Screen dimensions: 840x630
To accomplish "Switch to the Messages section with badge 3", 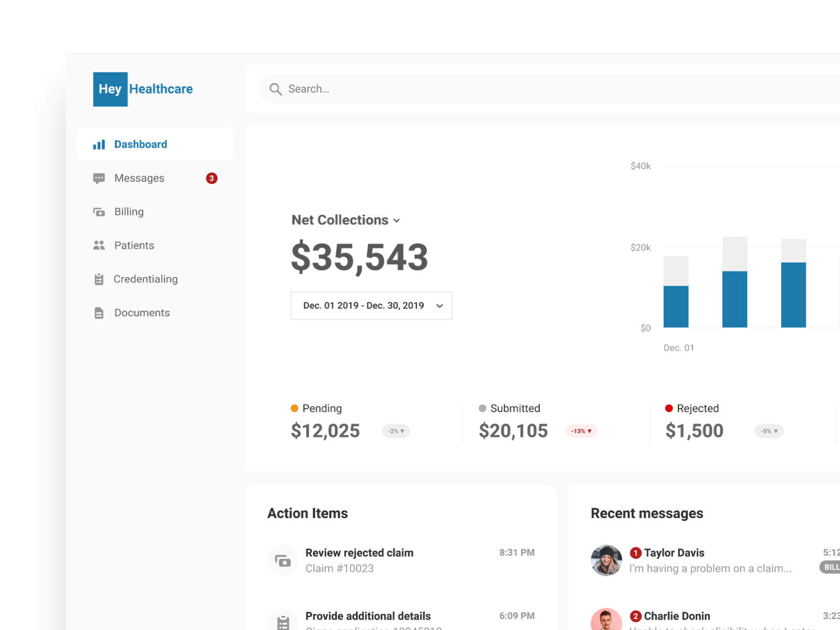I will [x=139, y=178].
